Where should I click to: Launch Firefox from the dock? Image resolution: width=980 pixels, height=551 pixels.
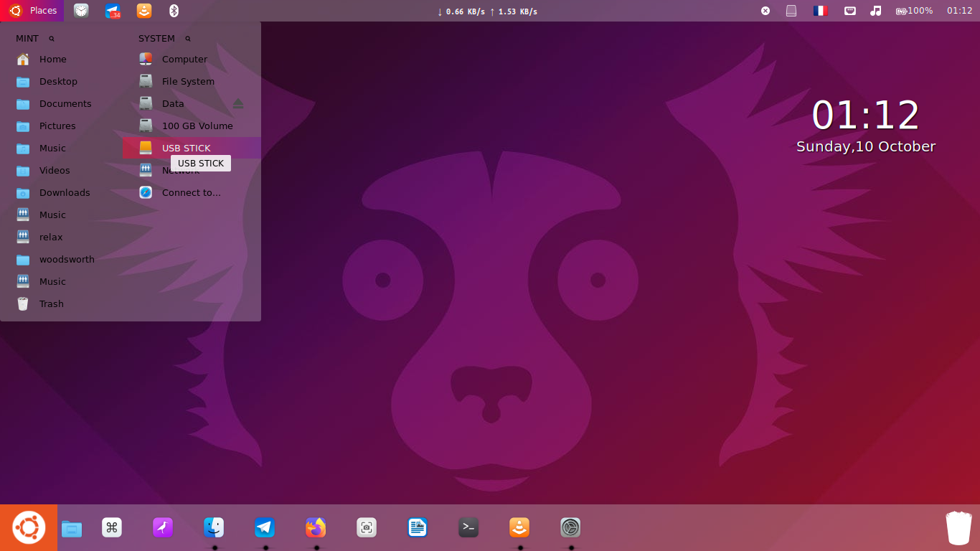coord(316,528)
